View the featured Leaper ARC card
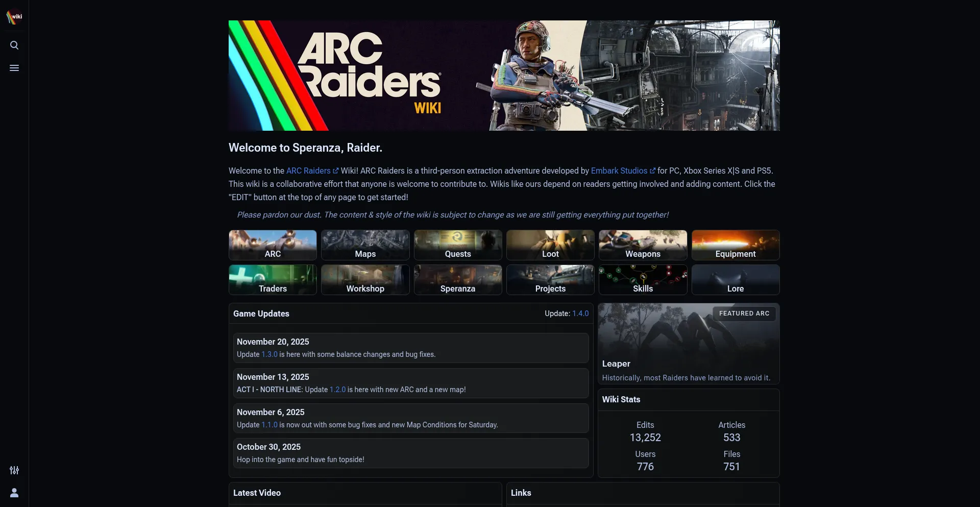Viewport: 980px width, 507px height. coord(689,343)
